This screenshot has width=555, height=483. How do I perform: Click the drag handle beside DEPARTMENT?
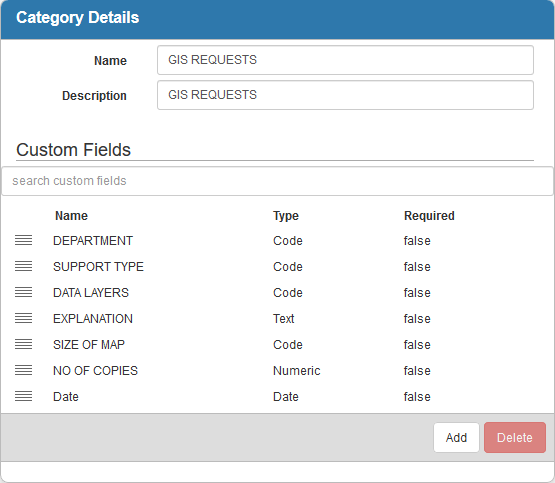(x=23, y=240)
